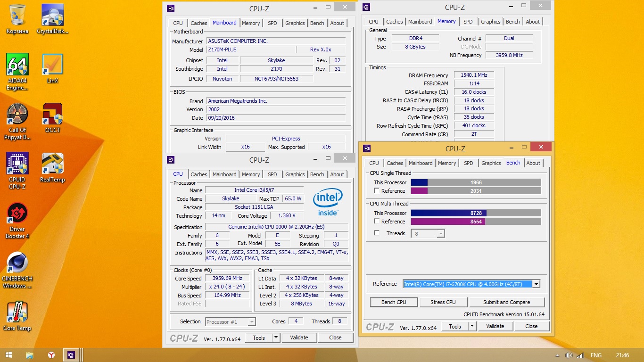Select the CINEBENCH desktop shortcut

17,270
